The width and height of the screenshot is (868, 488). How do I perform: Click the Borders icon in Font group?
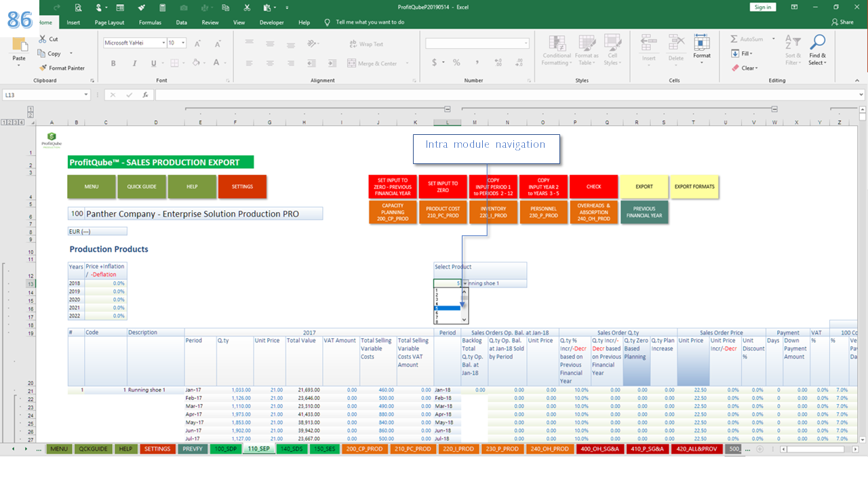(x=174, y=63)
